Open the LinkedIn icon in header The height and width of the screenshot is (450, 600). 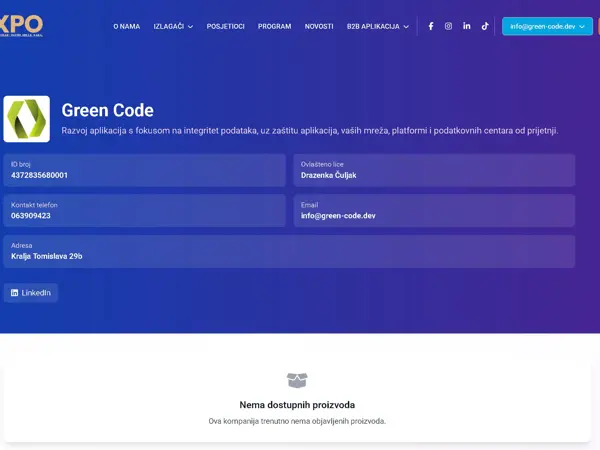[x=466, y=26]
